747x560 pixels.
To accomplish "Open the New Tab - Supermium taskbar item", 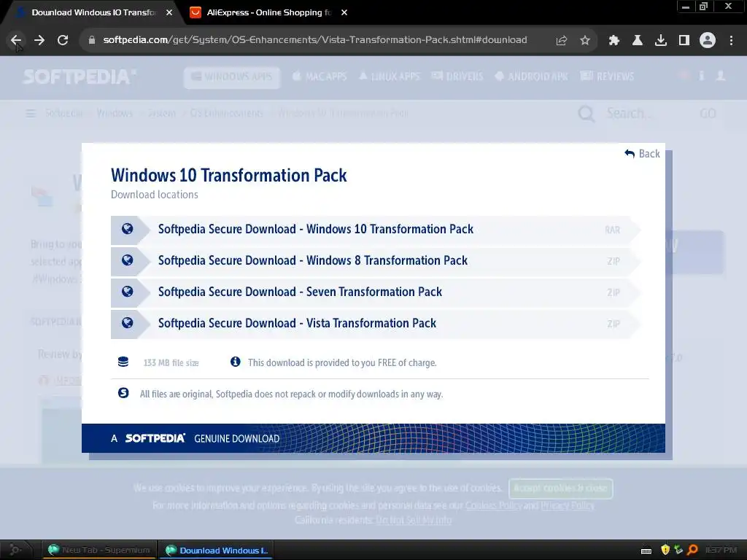I will 99,550.
